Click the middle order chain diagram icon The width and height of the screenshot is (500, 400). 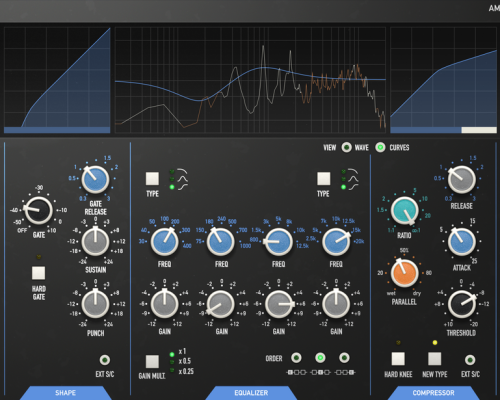(320, 372)
